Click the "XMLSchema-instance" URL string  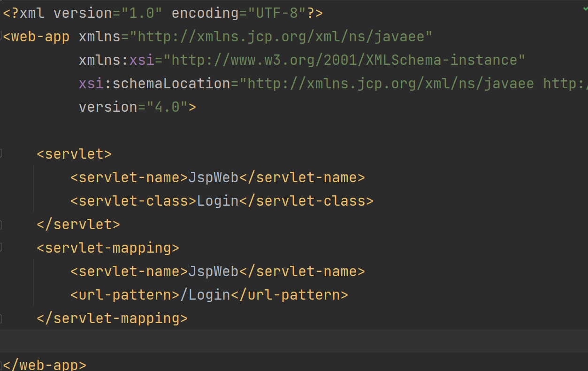344,60
